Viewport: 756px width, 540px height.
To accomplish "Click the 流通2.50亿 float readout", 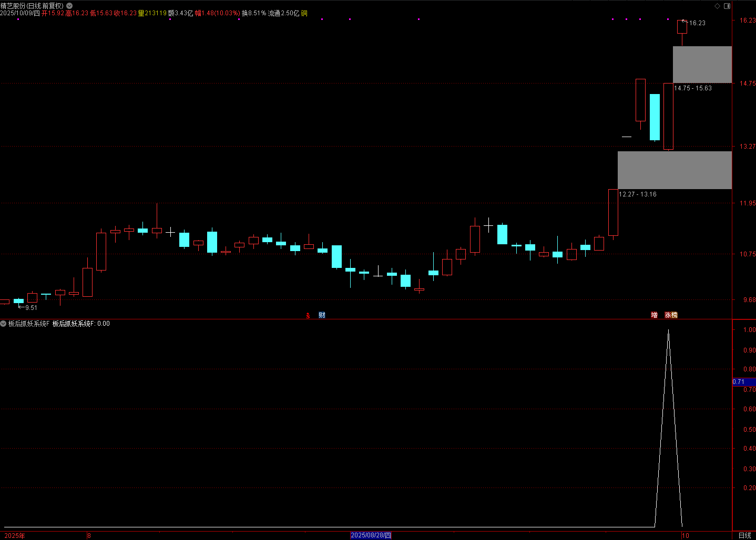I will (283, 13).
